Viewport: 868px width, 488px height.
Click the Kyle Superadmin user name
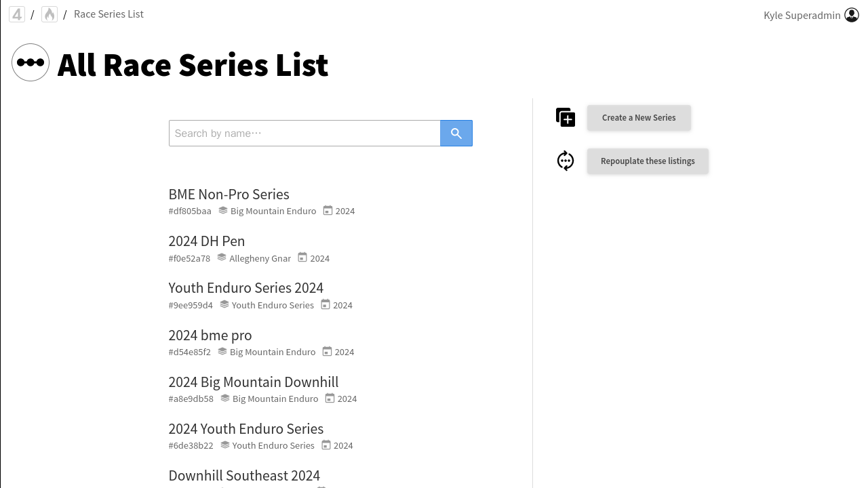click(x=802, y=15)
